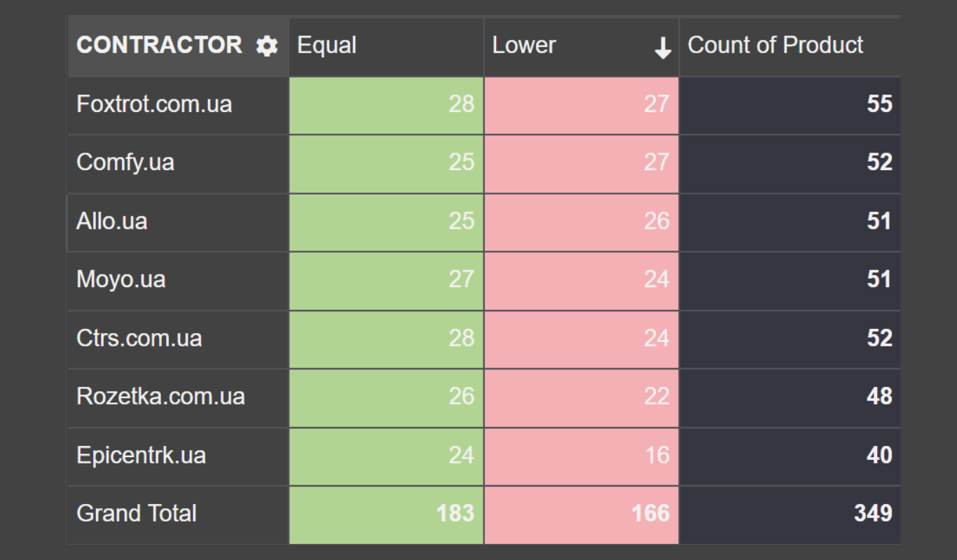The image size is (957, 560).
Task: Open the CONTRACTOR field settings gear
Action: 267,47
